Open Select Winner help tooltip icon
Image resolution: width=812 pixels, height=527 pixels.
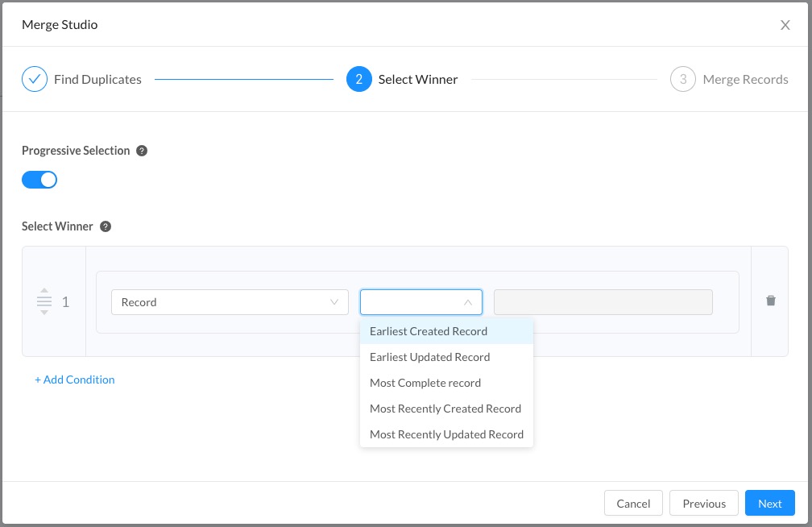click(x=106, y=226)
